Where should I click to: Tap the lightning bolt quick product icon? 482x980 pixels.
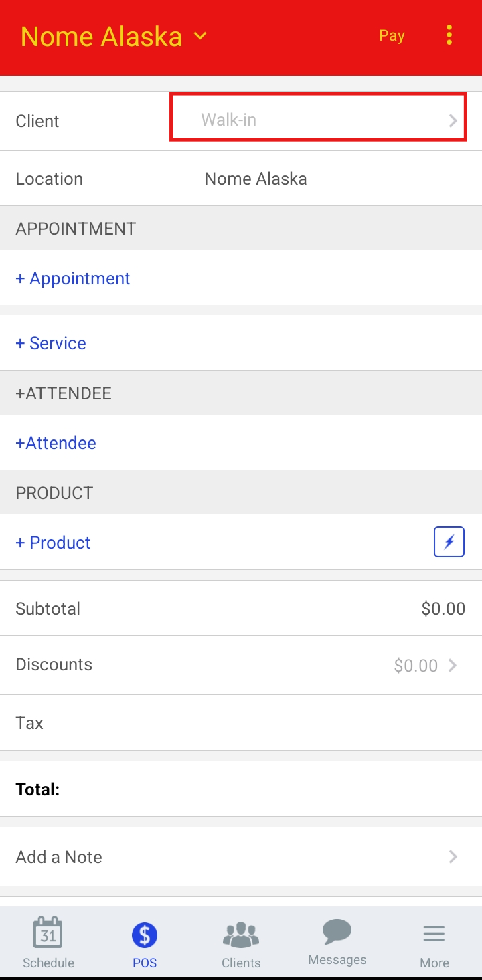(x=449, y=542)
